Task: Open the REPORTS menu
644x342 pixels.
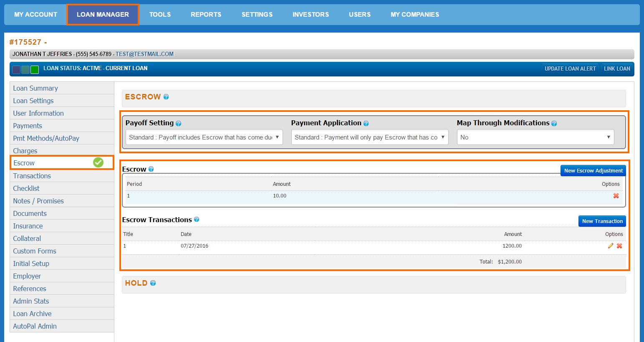Action: coord(206,15)
